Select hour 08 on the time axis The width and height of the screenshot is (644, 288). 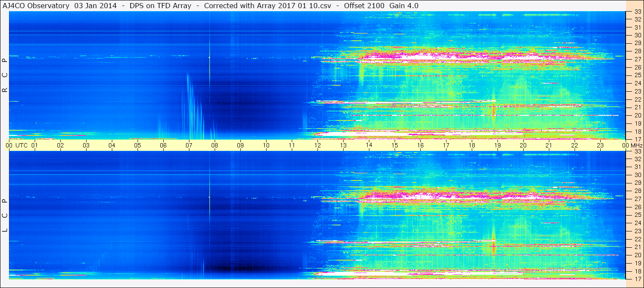[215, 145]
